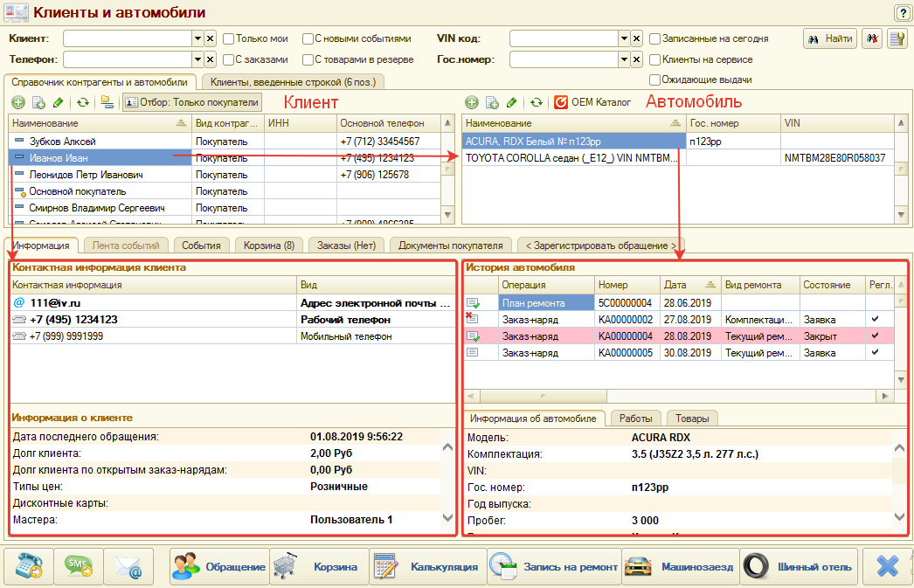Click the help question mark icon
Image resolution: width=914 pixels, height=588 pixels.
click(902, 12)
